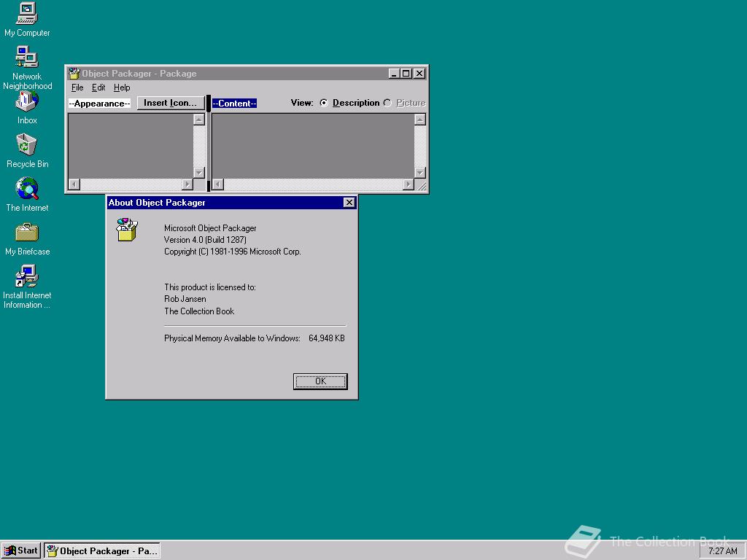Click the Appearance preview pane

point(131,146)
